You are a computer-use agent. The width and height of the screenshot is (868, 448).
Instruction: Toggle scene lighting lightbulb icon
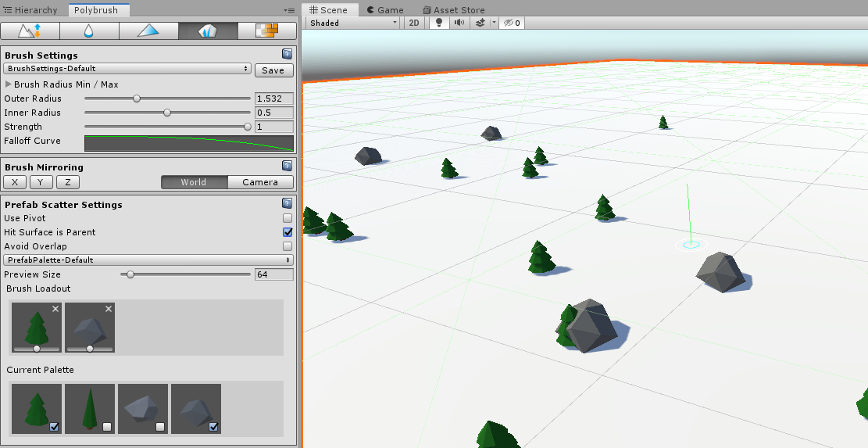[x=439, y=23]
